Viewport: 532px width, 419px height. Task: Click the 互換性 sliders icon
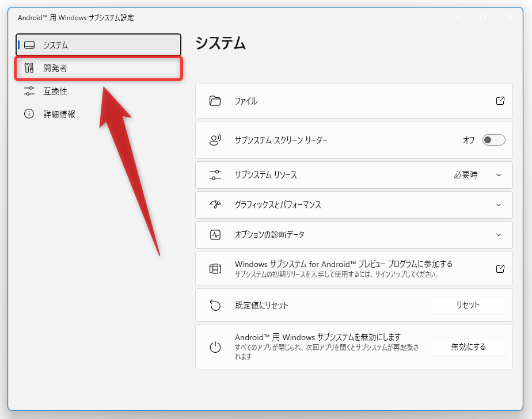click(x=29, y=92)
